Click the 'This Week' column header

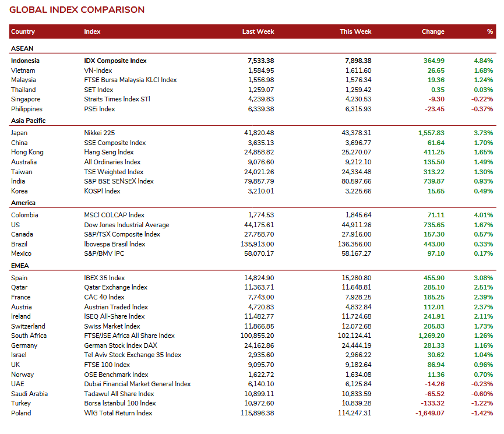pos(355,31)
